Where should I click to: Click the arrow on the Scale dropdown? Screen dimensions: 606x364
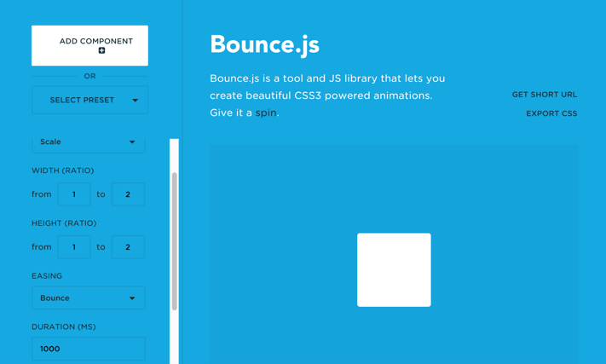click(x=132, y=142)
